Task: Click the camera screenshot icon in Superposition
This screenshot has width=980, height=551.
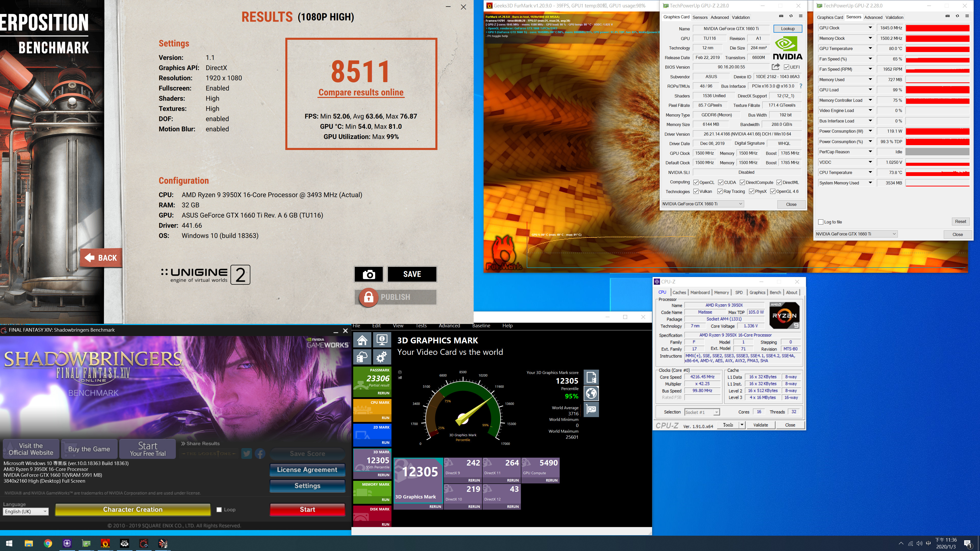Action: (x=369, y=274)
